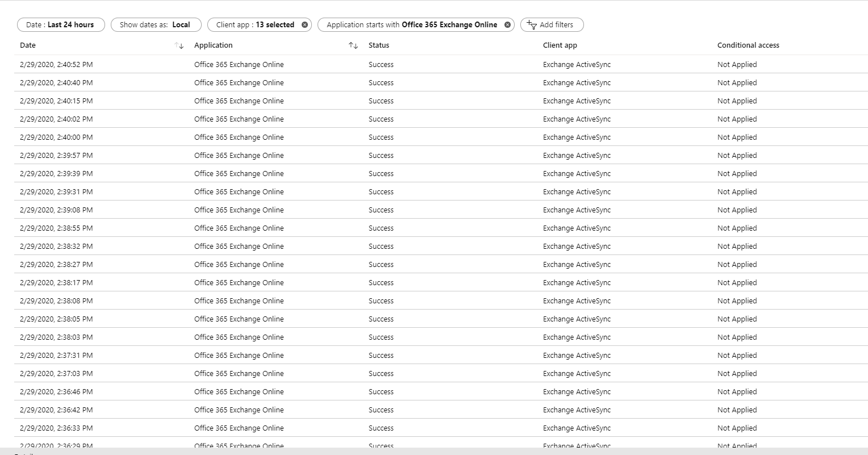Click the Add filters button
The height and width of the screenshot is (455, 868).
click(x=552, y=25)
